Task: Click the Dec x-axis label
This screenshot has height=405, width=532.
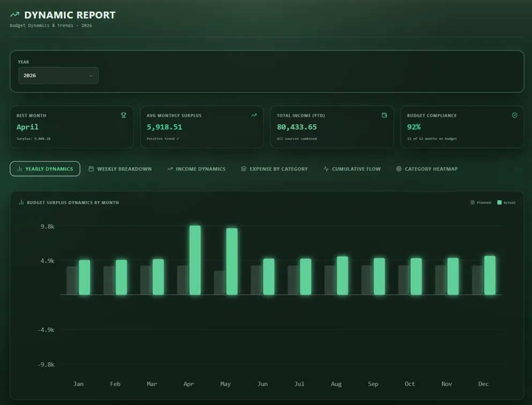Action: [x=484, y=384]
